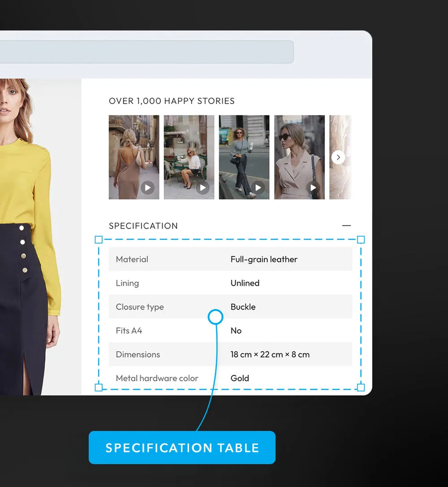448x487 pixels.
Task: Play the backless dress story video
Action: tap(147, 187)
